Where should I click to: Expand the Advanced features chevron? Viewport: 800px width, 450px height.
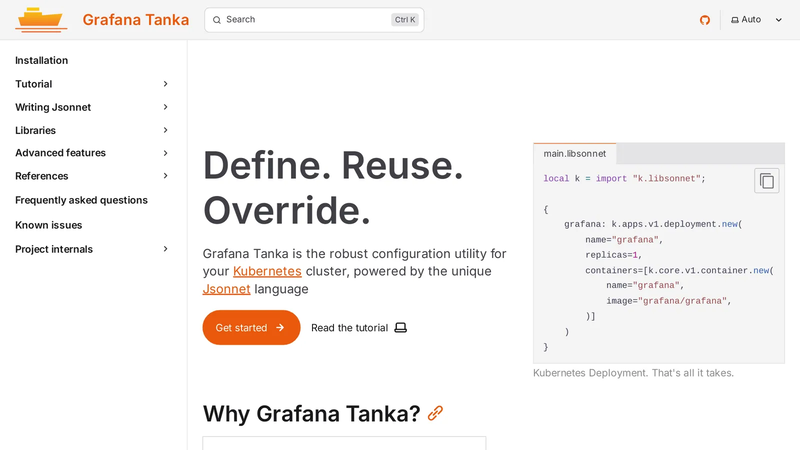pos(165,153)
